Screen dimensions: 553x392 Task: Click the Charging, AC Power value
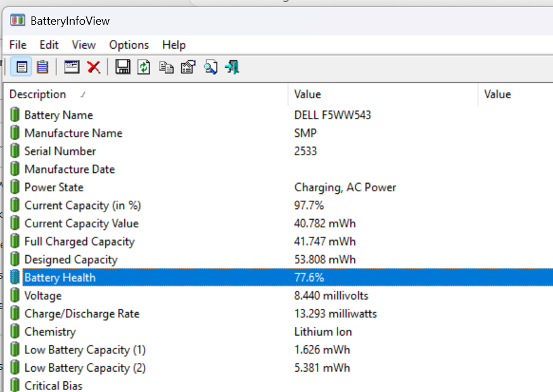(345, 187)
